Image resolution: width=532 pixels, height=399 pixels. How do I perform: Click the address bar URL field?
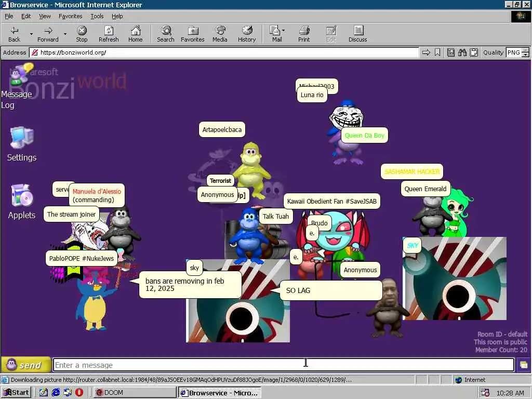tap(224, 52)
